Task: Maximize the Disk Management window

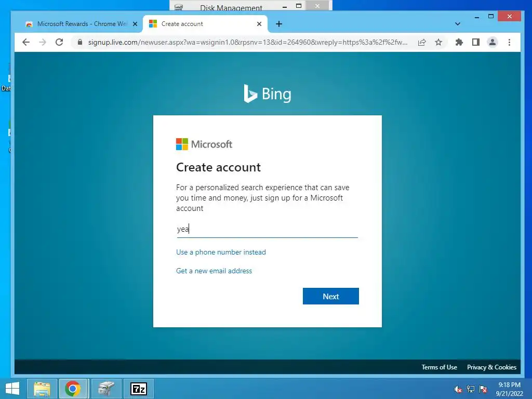Action: [x=299, y=6]
